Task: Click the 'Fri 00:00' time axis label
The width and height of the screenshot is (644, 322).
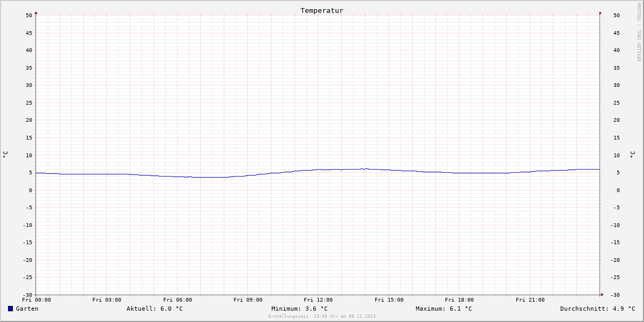Action: point(36,300)
